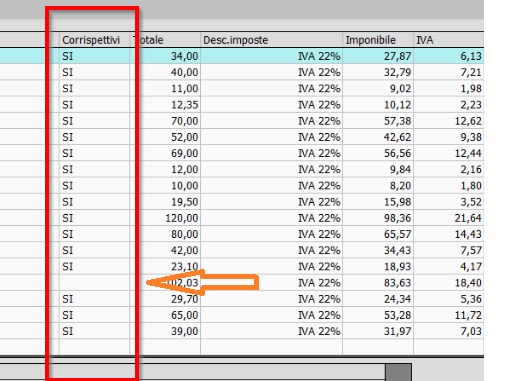524x381 pixels.
Task: Select the row with total 39,00
Action: [x=242, y=331]
